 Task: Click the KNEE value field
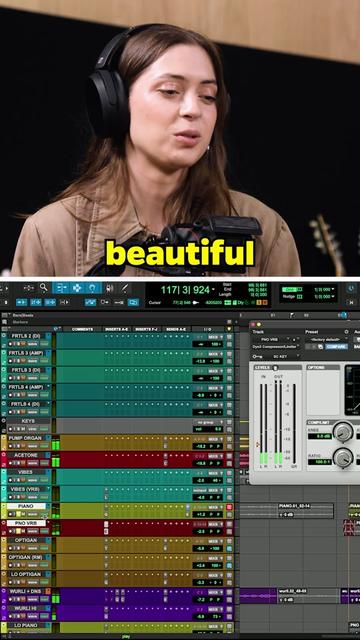[320, 436]
